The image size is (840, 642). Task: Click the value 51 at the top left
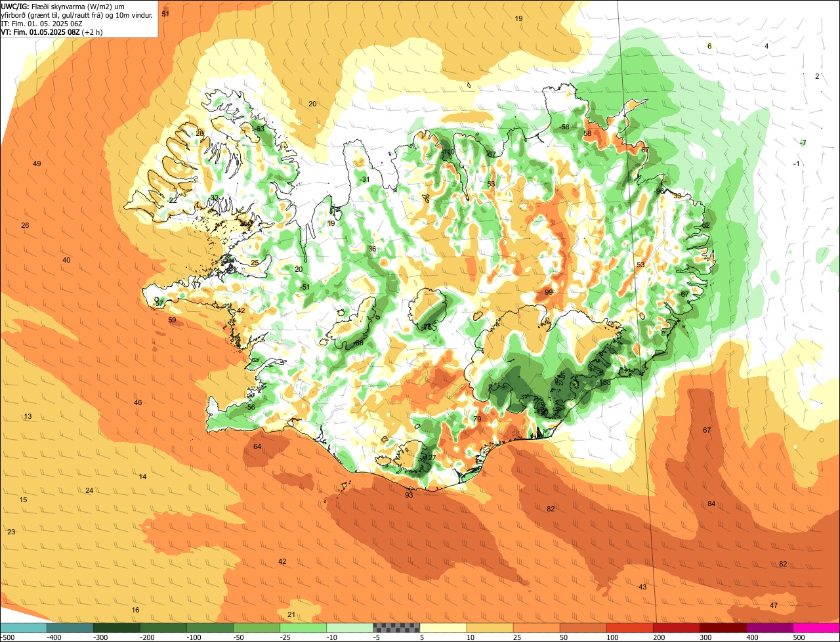pyautogui.click(x=165, y=14)
